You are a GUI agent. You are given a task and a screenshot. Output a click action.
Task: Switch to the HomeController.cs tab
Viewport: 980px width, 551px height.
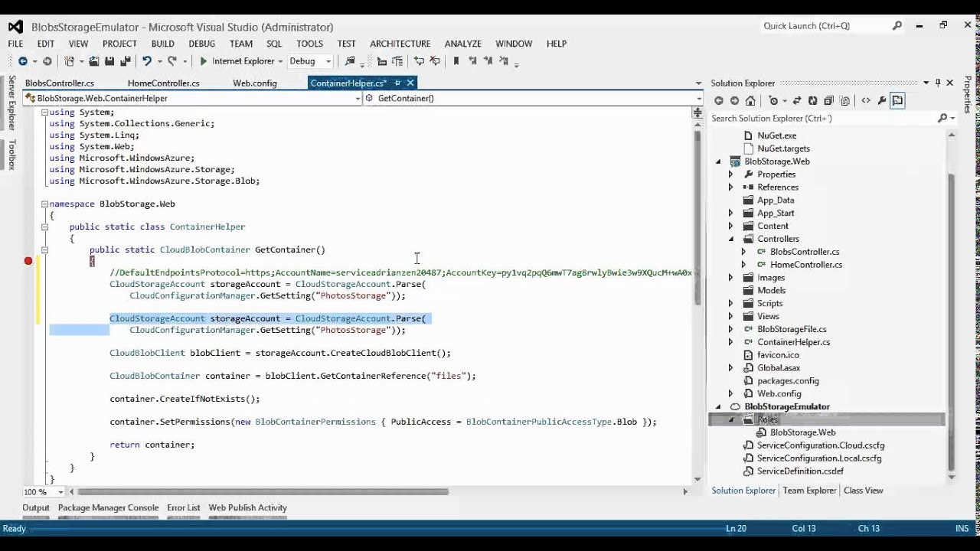163,83
